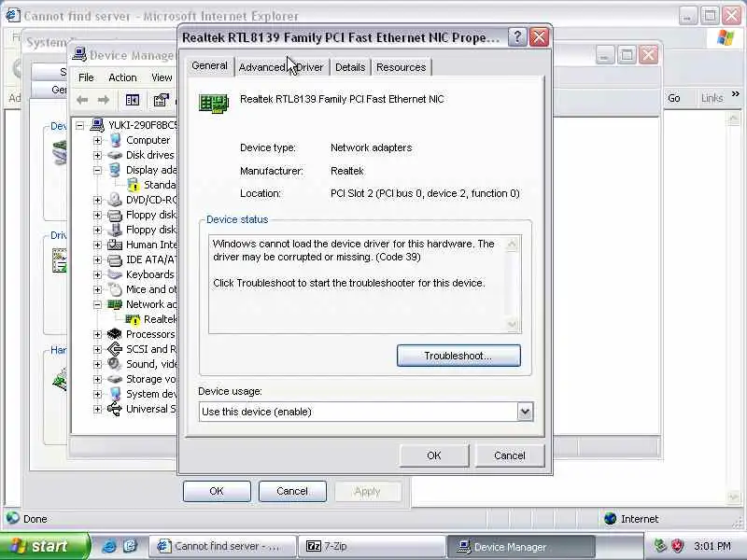747x560 pixels.
Task: Collapse the Network adapters node
Action: click(98, 305)
